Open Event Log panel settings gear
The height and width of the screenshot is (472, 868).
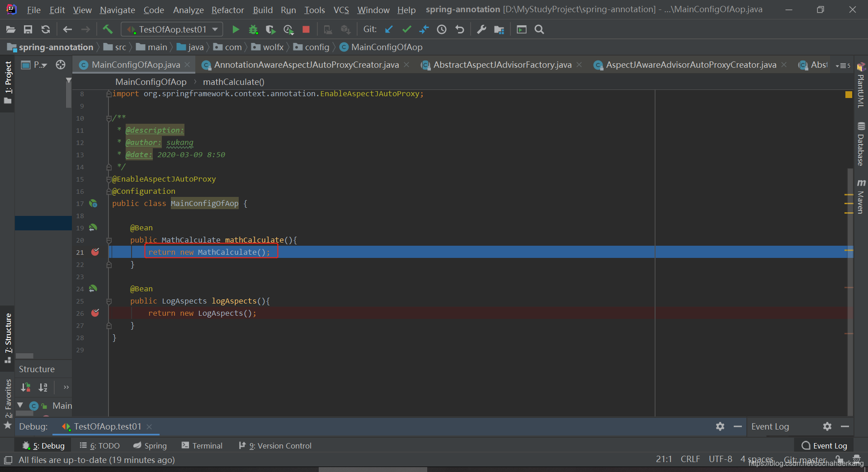[827, 426]
